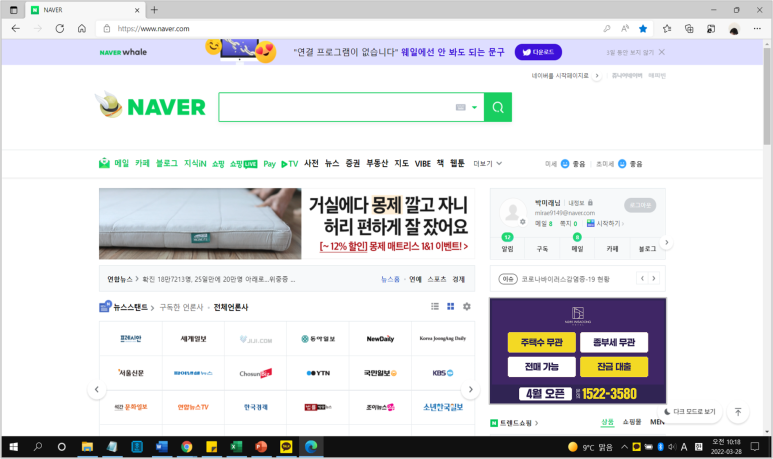Open the 카페 tab in profile box

coord(612,248)
